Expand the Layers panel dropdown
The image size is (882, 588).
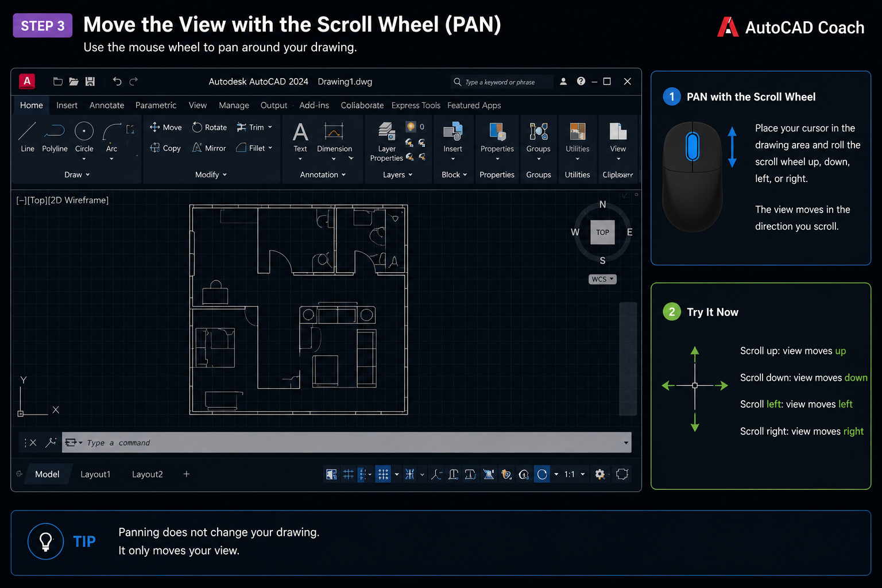(398, 175)
